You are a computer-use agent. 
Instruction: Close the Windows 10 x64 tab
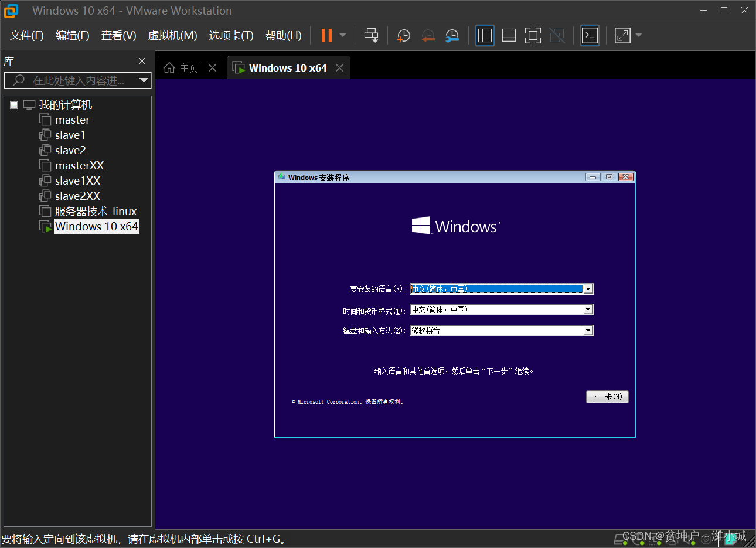(x=339, y=68)
